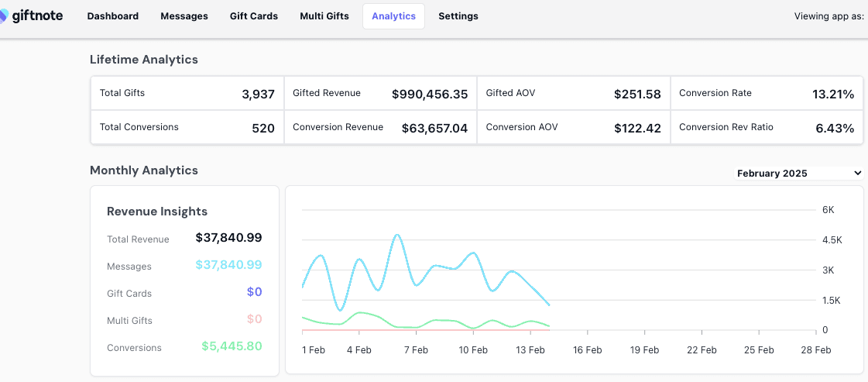868x382 pixels.
Task: Click Conversion Rate value 13.21%
Action: point(833,95)
